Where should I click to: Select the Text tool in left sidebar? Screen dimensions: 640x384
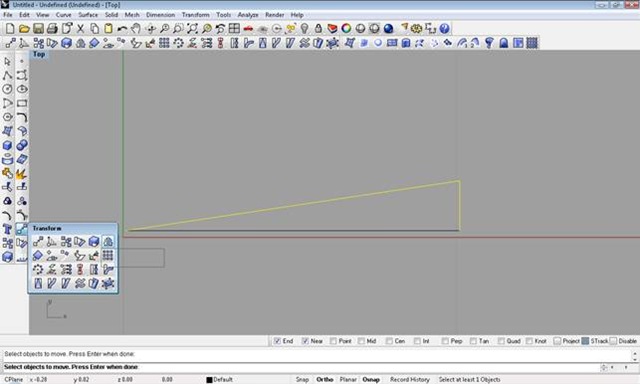(x=7, y=229)
